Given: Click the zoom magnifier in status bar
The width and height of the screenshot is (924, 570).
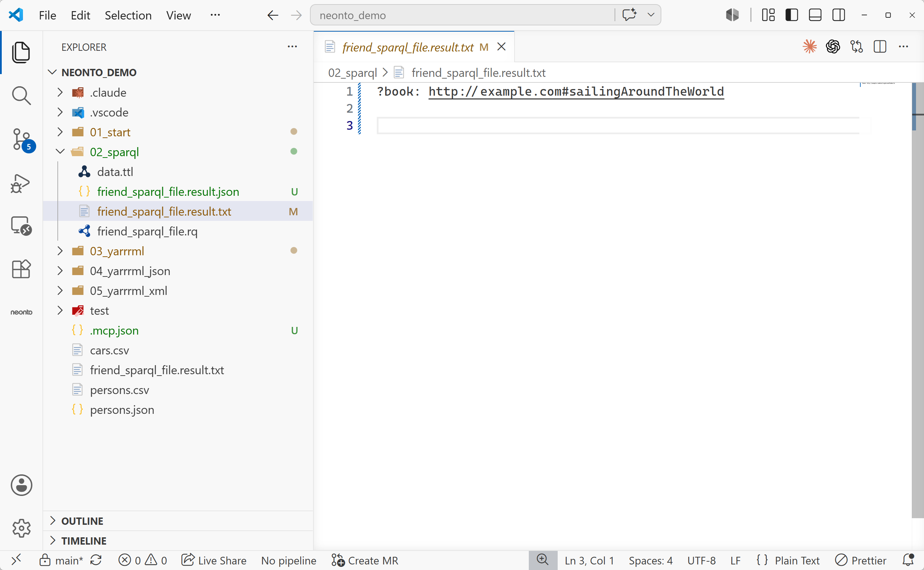Looking at the screenshot, I should (542, 560).
